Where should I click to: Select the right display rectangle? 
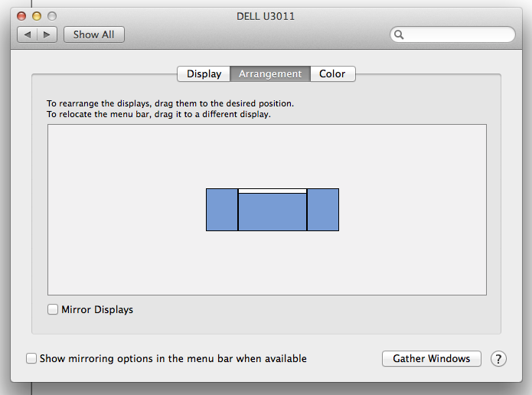tap(323, 210)
